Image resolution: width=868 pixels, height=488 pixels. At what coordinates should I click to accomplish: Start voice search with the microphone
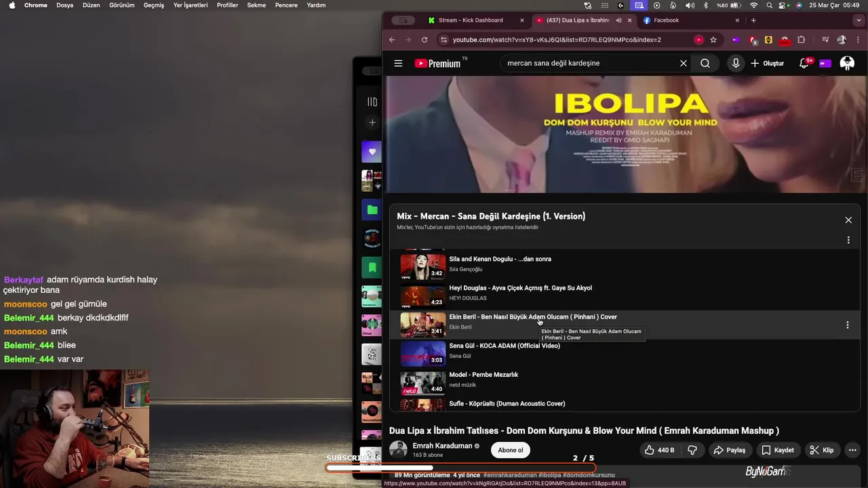[736, 63]
